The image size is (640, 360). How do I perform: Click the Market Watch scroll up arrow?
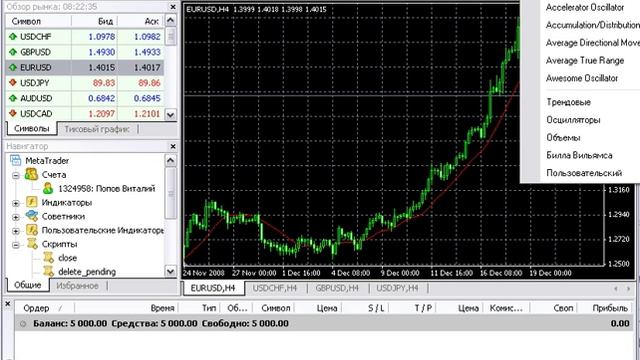(x=171, y=20)
